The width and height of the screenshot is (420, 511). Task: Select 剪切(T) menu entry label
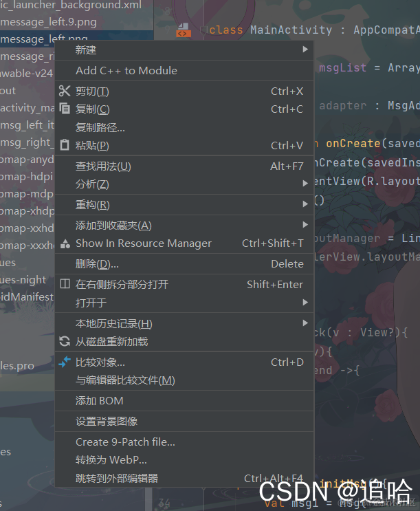point(92,91)
